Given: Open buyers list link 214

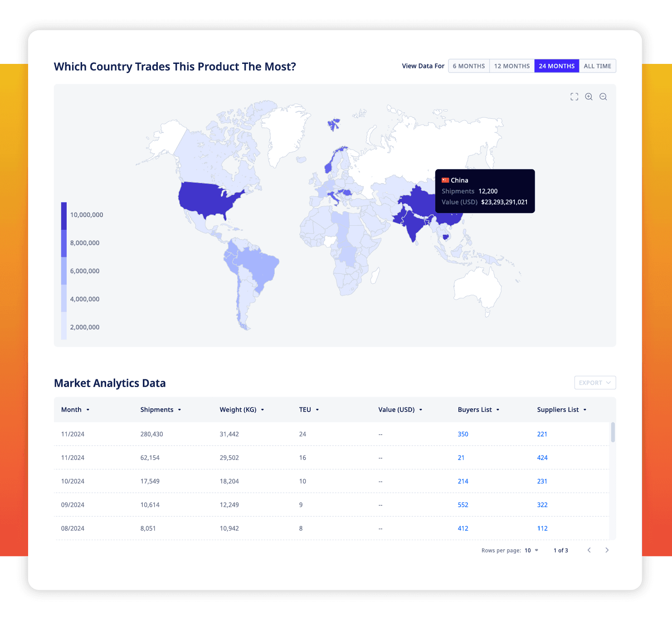Looking at the screenshot, I should pos(463,481).
